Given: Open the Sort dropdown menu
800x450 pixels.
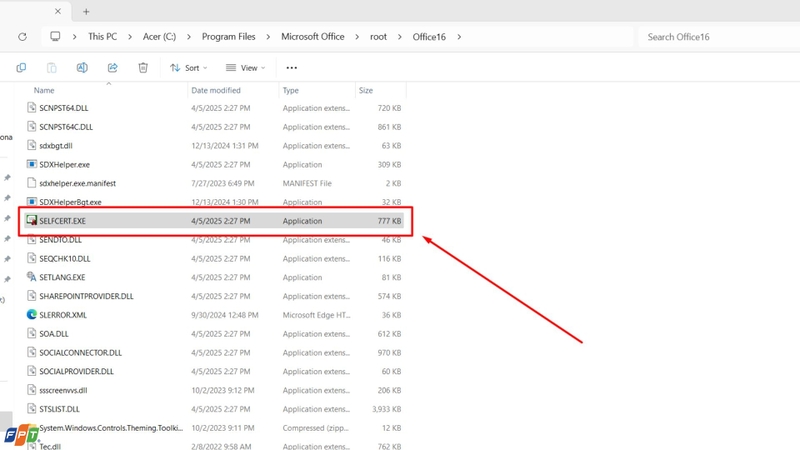Looking at the screenshot, I should coord(189,68).
